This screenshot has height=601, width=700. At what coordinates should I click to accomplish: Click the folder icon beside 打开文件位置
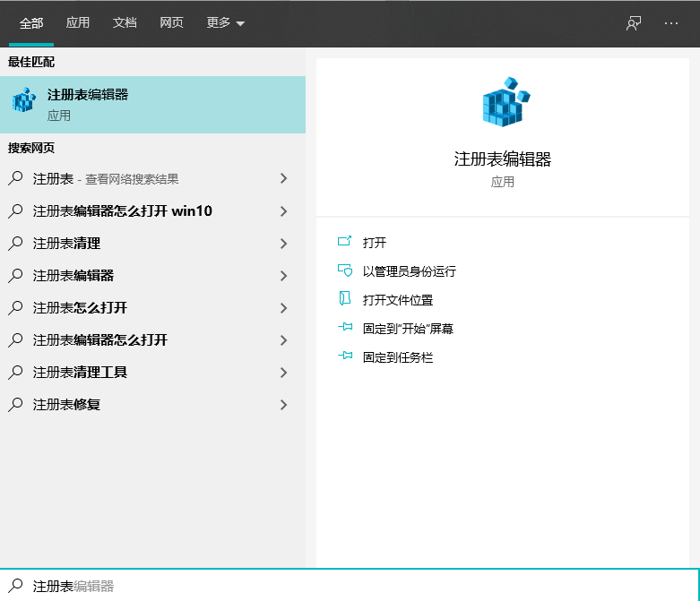(x=345, y=298)
